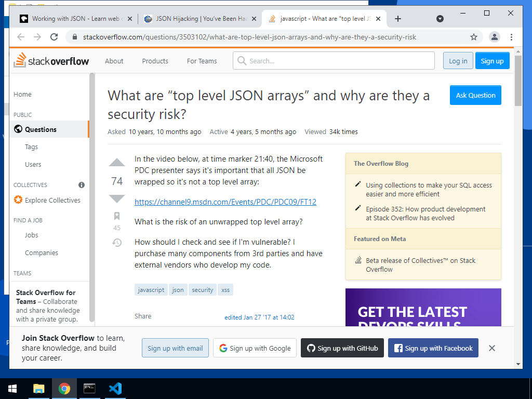Open Tags in sidebar
The image size is (532, 399).
tap(31, 147)
